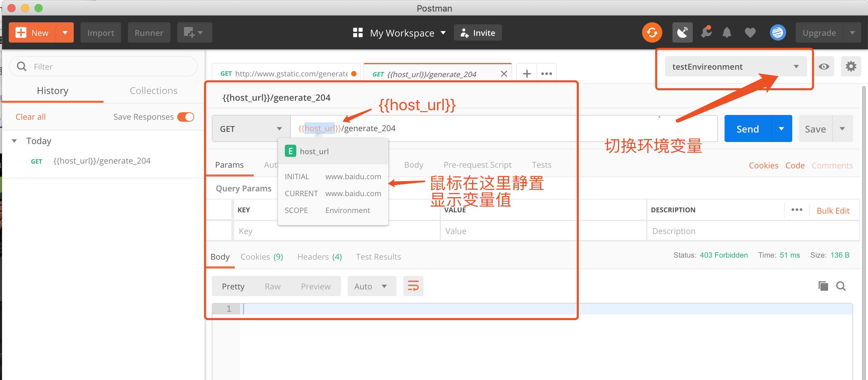The width and height of the screenshot is (868, 380).
Task: Open the {{host_url}}/generate_204 history entry
Action: point(102,161)
